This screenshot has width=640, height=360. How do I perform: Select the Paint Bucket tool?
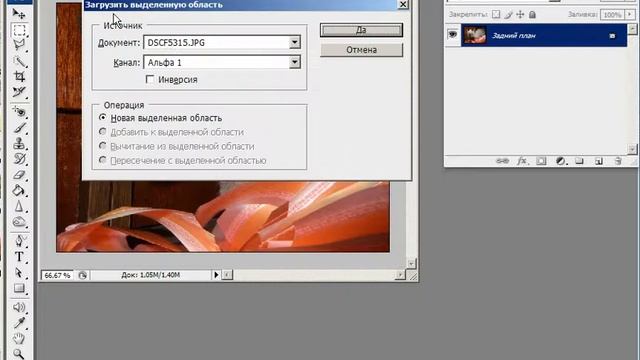point(19,191)
